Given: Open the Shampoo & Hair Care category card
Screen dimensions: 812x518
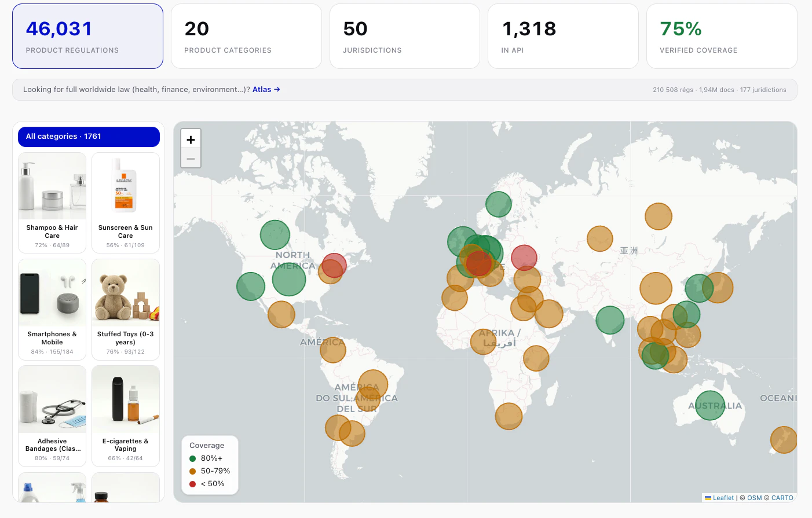Looking at the screenshot, I should coord(52,203).
